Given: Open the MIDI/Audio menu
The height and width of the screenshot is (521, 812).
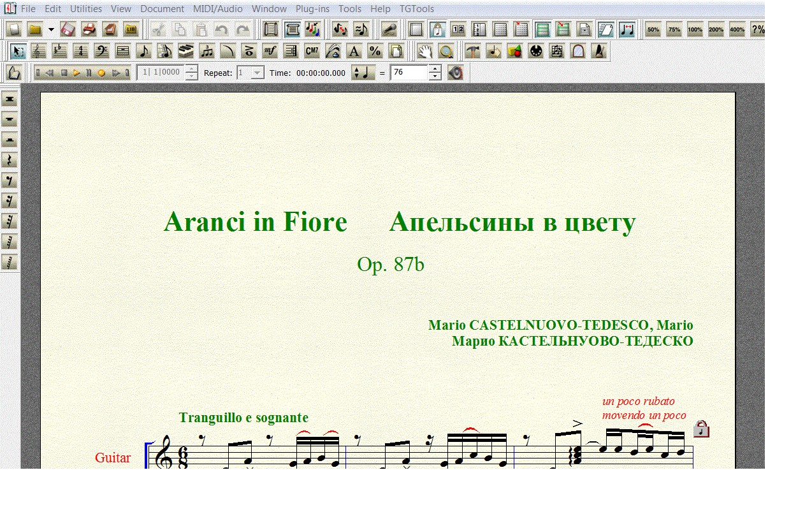Looking at the screenshot, I should 218,9.
